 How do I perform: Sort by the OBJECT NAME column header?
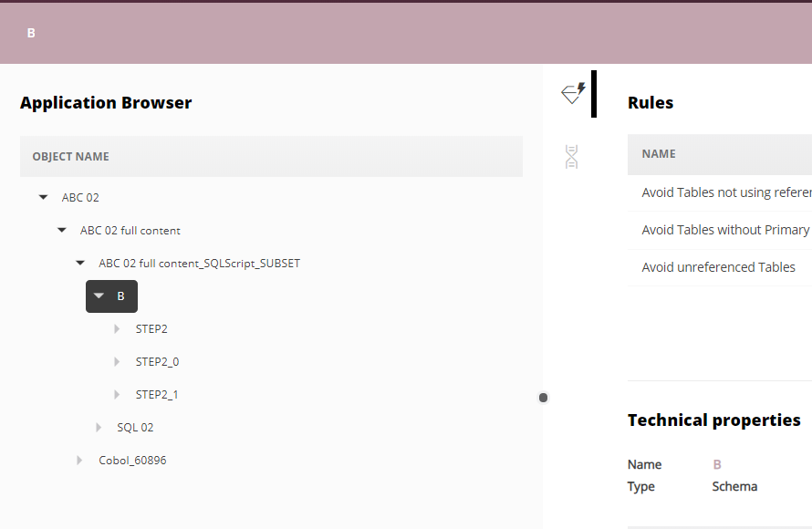tap(70, 157)
